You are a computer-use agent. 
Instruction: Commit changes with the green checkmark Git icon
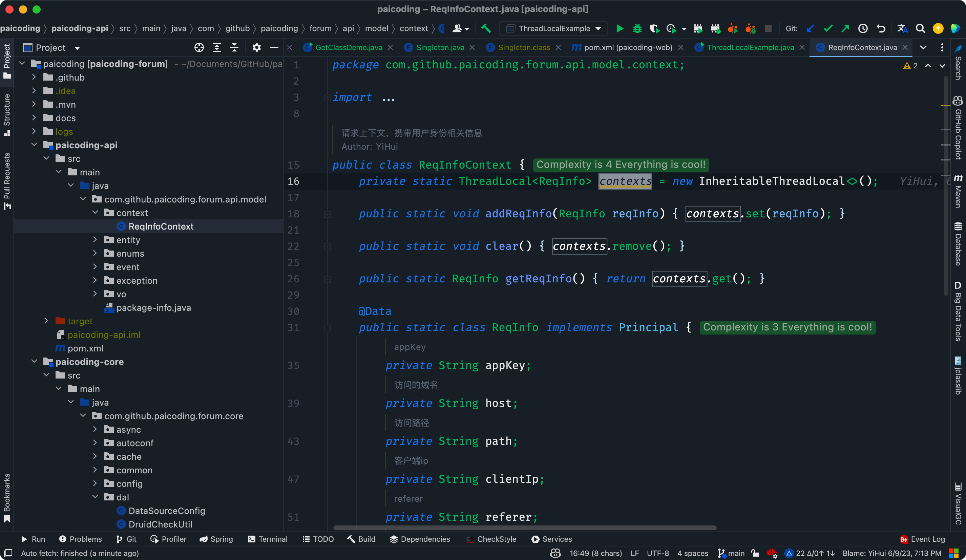coord(828,28)
